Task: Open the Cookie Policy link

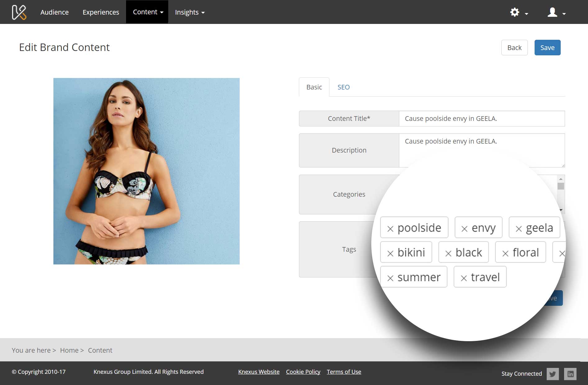Action: pyautogui.click(x=303, y=372)
